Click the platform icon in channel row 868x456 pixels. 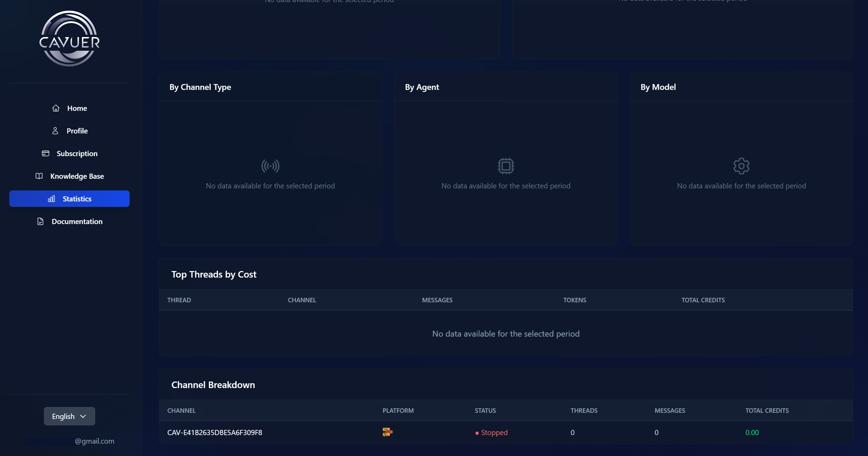(387, 432)
